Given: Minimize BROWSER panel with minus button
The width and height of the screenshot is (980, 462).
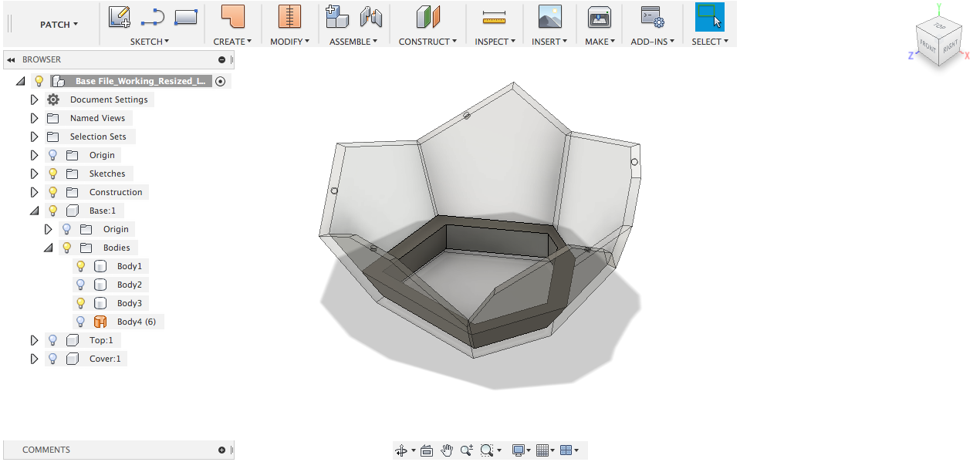Looking at the screenshot, I should 222,59.
